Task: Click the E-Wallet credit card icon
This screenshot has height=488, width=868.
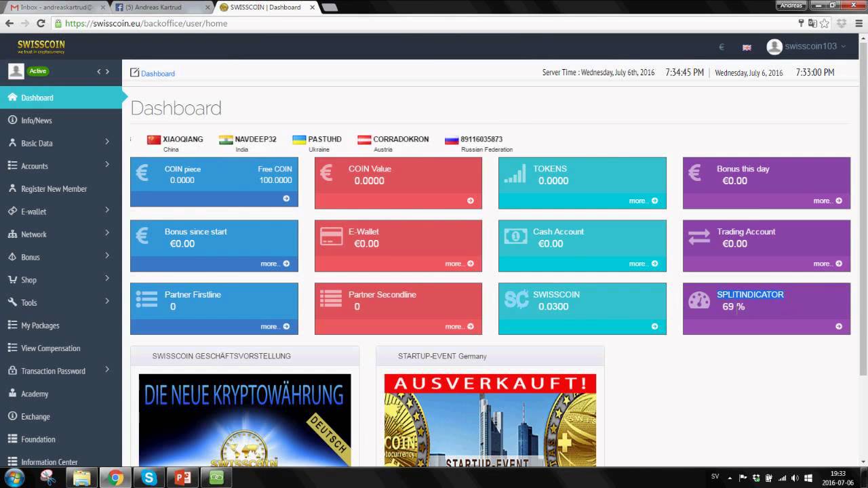Action: (332, 237)
